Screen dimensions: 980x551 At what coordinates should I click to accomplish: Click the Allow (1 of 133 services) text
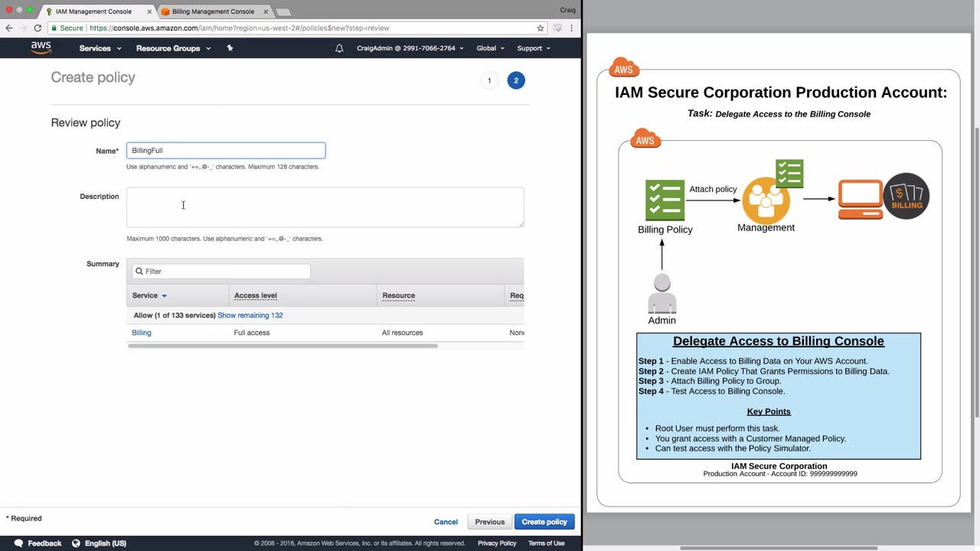[x=175, y=315]
